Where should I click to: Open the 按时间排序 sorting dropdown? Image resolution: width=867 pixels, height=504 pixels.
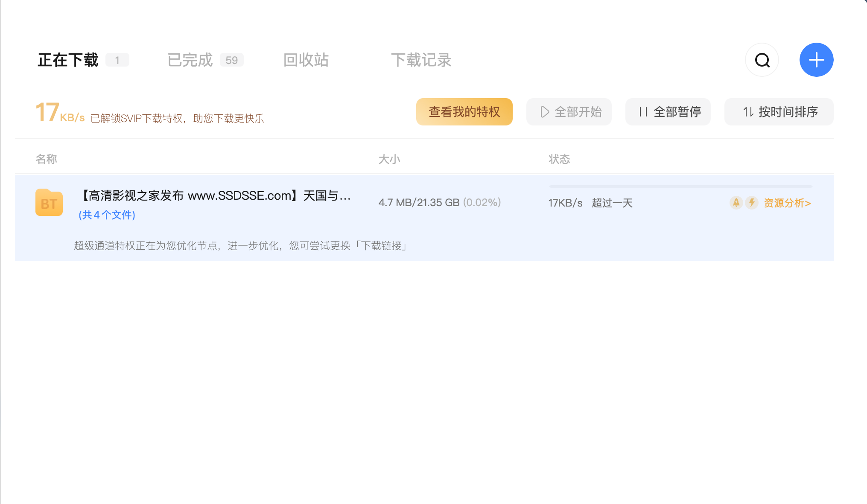(788, 112)
